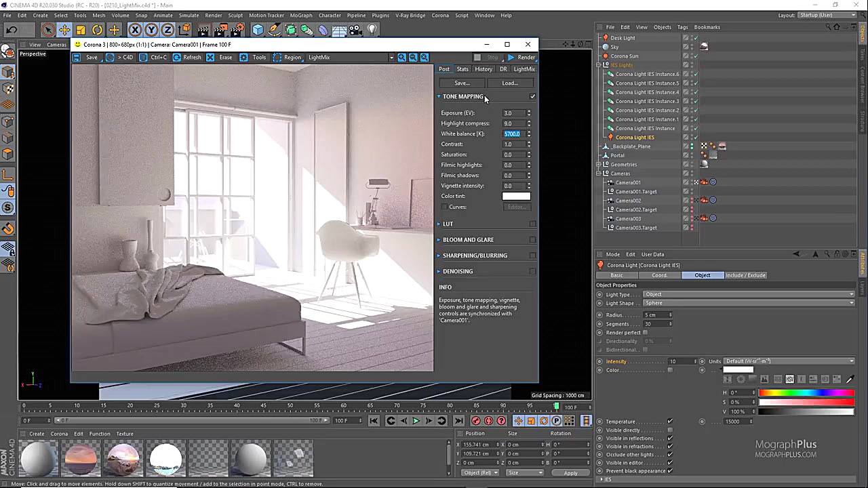
Task: Toggle the X-axis lock icon
Action: tap(135, 30)
